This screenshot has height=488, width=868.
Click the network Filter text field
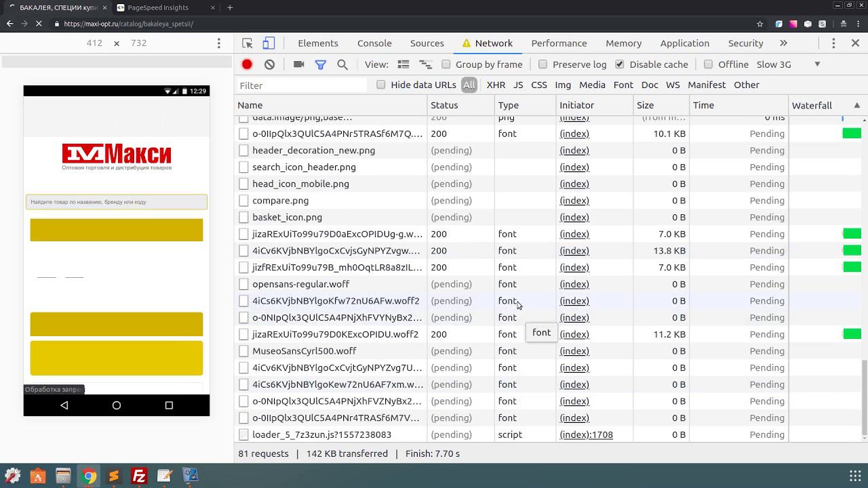point(302,85)
